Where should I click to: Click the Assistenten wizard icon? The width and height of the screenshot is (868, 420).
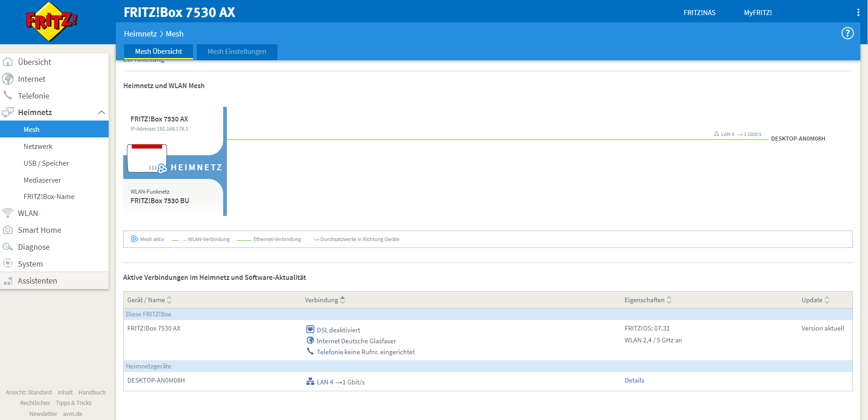(x=8, y=281)
